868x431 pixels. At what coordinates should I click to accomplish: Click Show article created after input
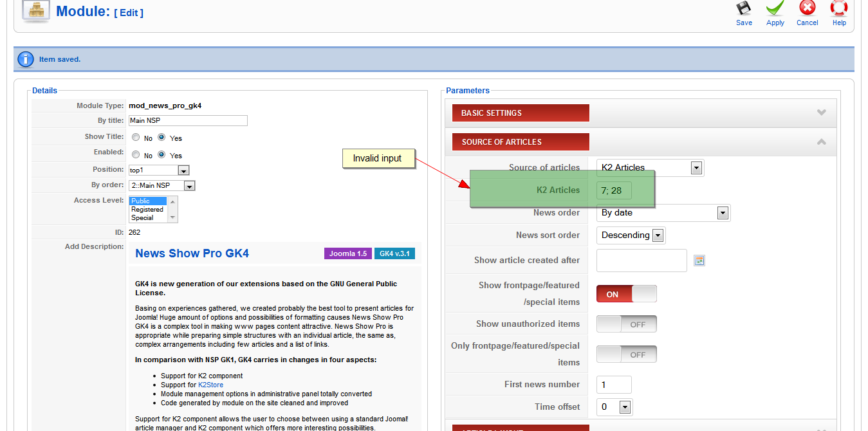pyautogui.click(x=642, y=261)
